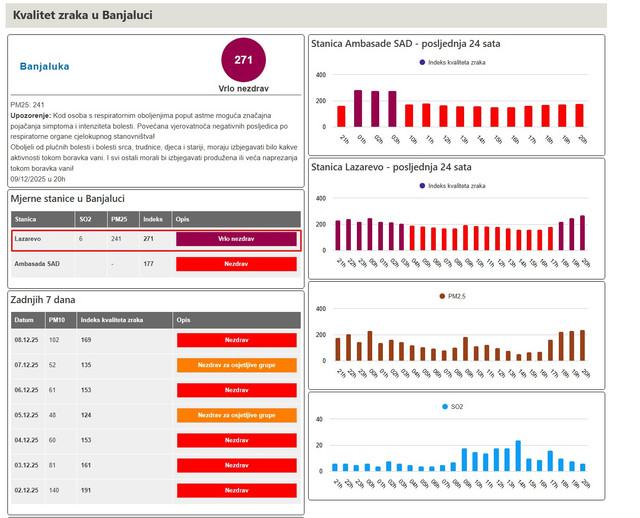Viewport: 640px width, 518px height.
Task: Click the date 07.12.25 cell
Action: click(x=27, y=365)
